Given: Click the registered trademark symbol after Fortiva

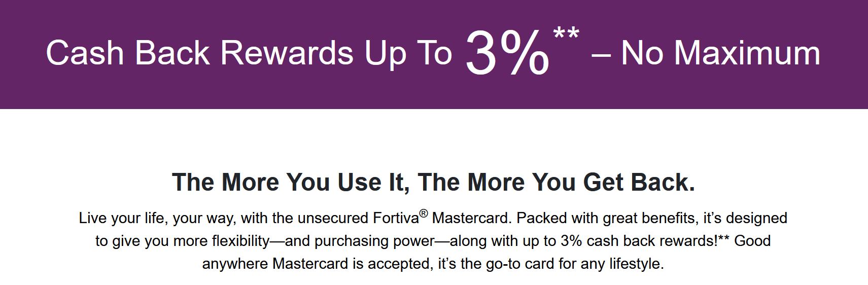Looking at the screenshot, I should click(424, 213).
